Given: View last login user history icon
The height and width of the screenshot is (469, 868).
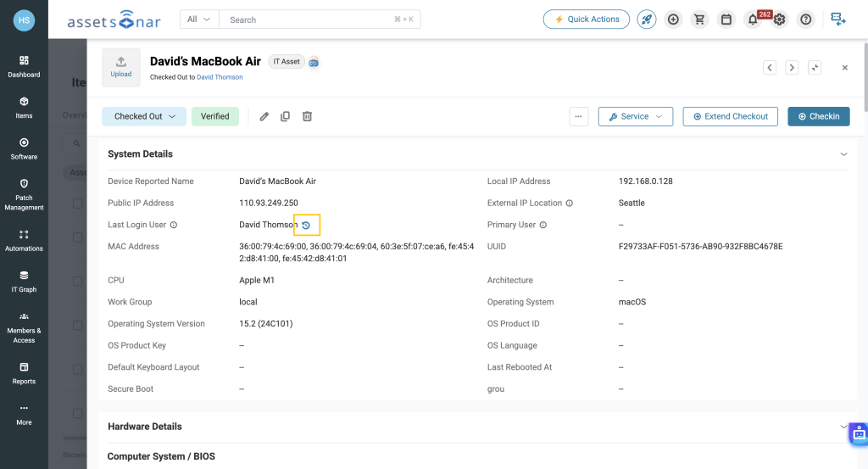Looking at the screenshot, I should click(306, 225).
